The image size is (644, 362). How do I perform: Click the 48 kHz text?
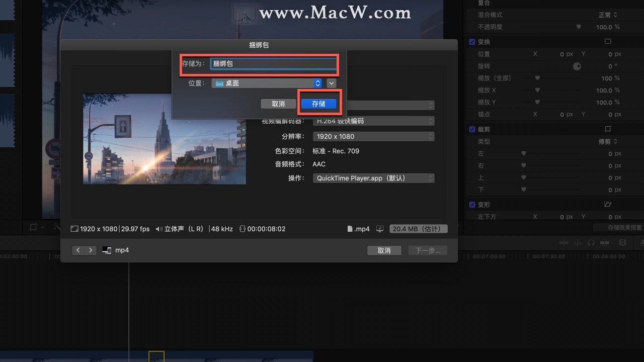(x=222, y=229)
